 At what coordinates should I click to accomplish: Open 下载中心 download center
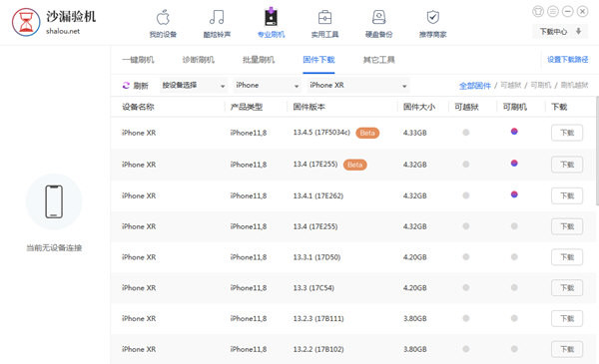(560, 31)
